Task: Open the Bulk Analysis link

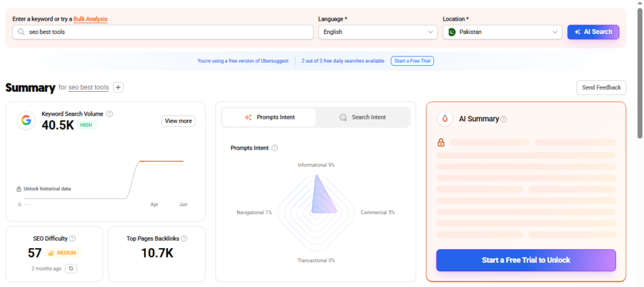Action: tap(91, 19)
